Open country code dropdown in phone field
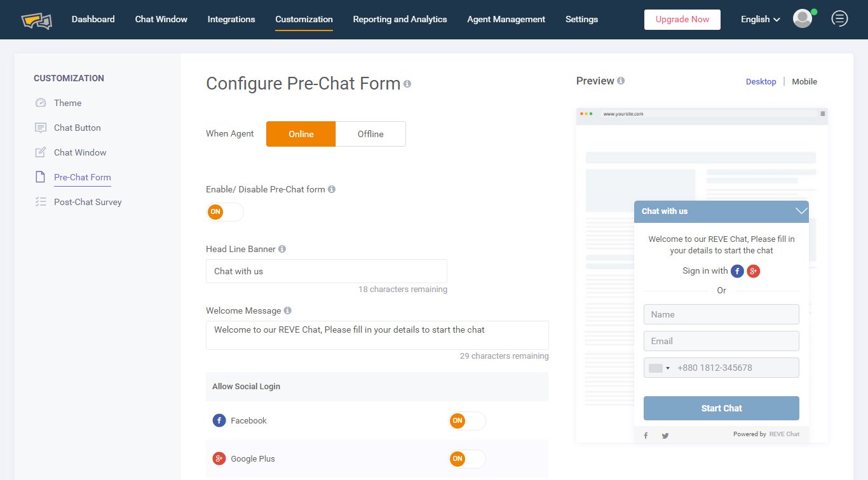The image size is (868, 480). click(660, 368)
